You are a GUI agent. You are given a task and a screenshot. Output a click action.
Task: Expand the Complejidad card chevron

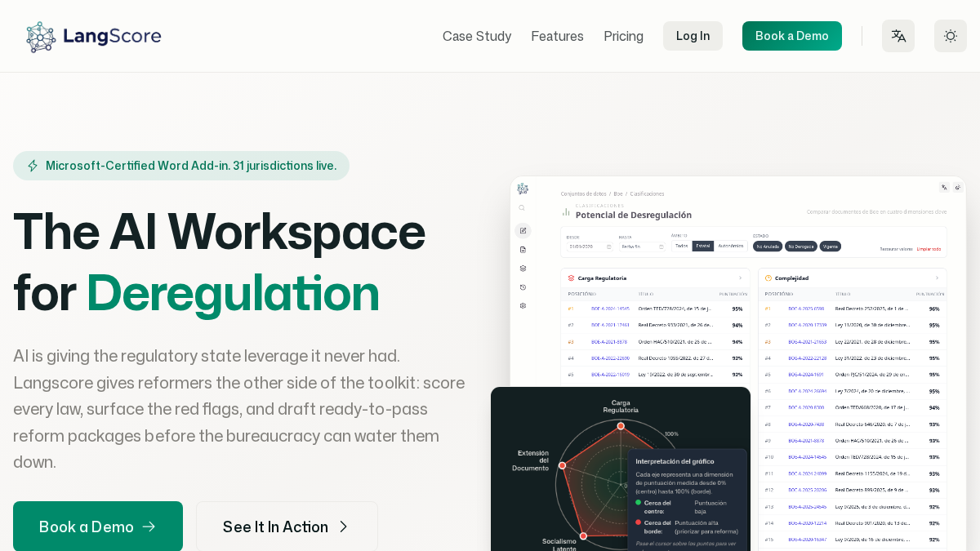937,278
